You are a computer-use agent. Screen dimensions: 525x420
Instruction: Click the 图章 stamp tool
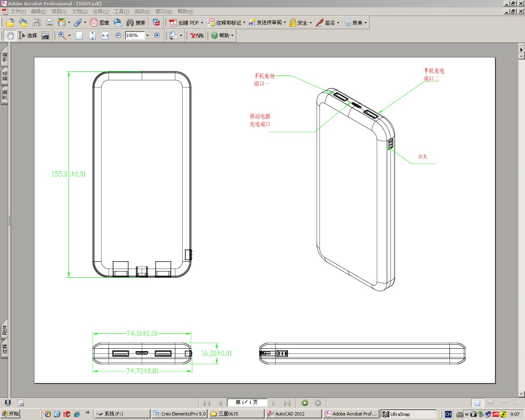click(x=100, y=23)
